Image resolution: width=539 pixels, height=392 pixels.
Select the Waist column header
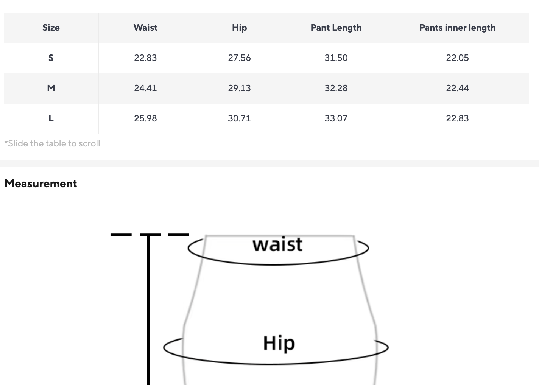point(145,28)
